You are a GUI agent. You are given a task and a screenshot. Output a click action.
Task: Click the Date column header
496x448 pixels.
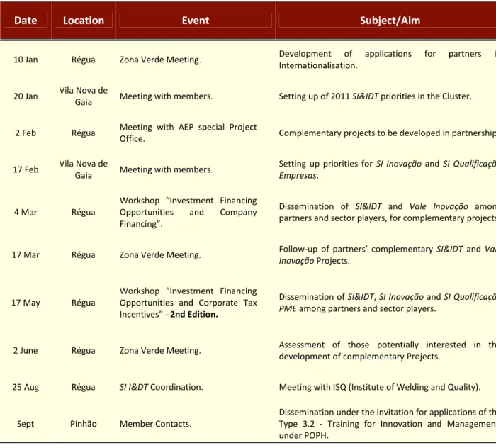click(x=26, y=21)
